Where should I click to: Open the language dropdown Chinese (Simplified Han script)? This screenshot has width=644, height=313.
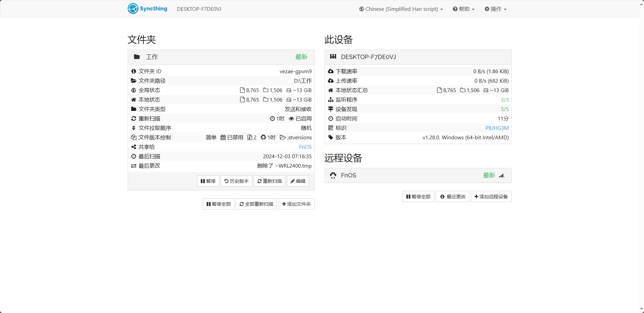[401, 9]
